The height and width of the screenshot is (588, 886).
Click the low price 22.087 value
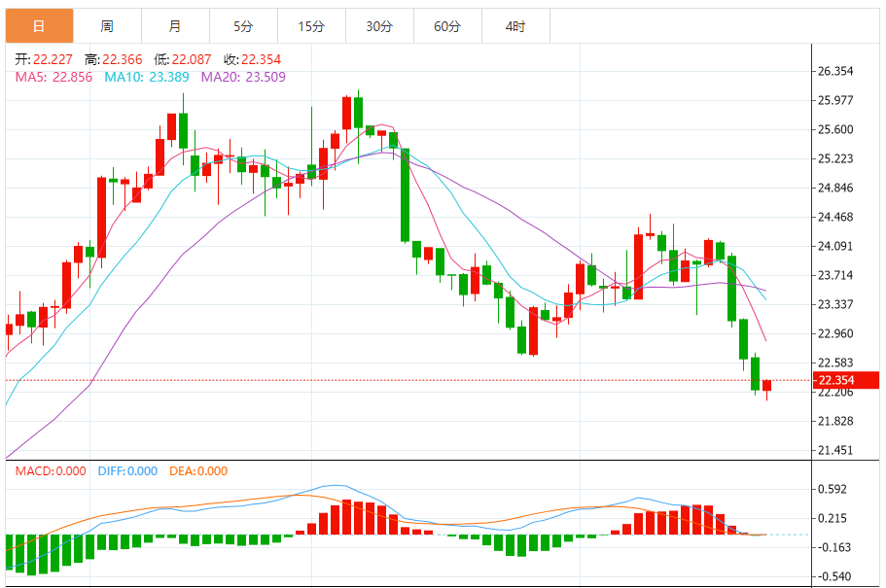192,59
